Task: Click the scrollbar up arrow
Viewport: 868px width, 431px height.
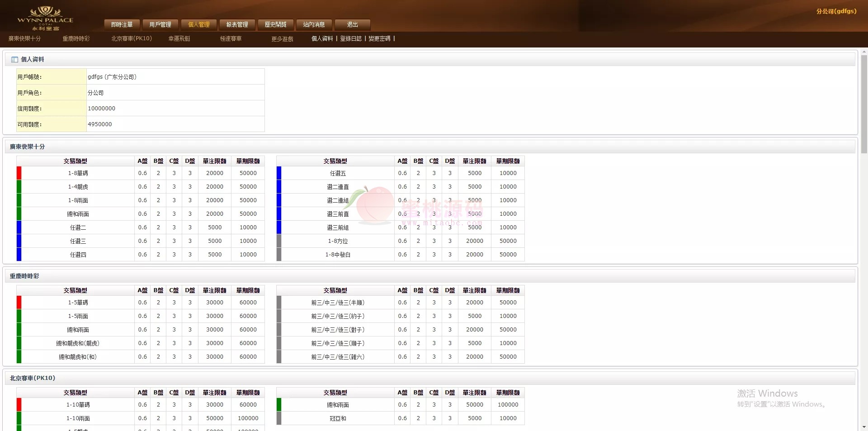Action: point(864,51)
